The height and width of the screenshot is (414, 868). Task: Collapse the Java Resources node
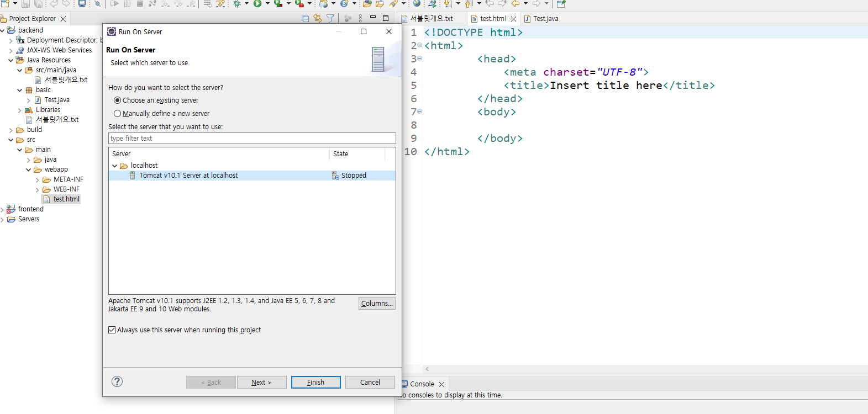11,60
